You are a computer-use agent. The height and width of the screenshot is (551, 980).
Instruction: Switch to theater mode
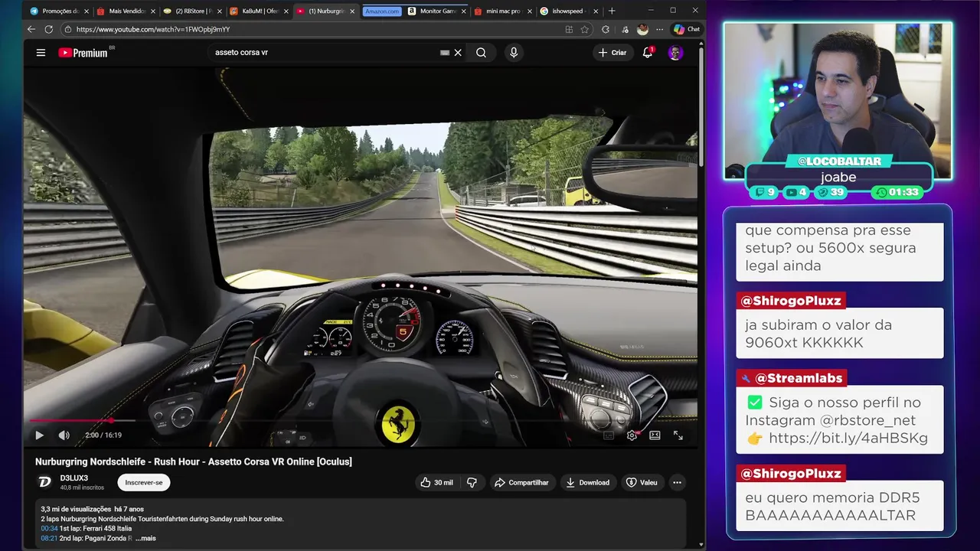pos(655,435)
